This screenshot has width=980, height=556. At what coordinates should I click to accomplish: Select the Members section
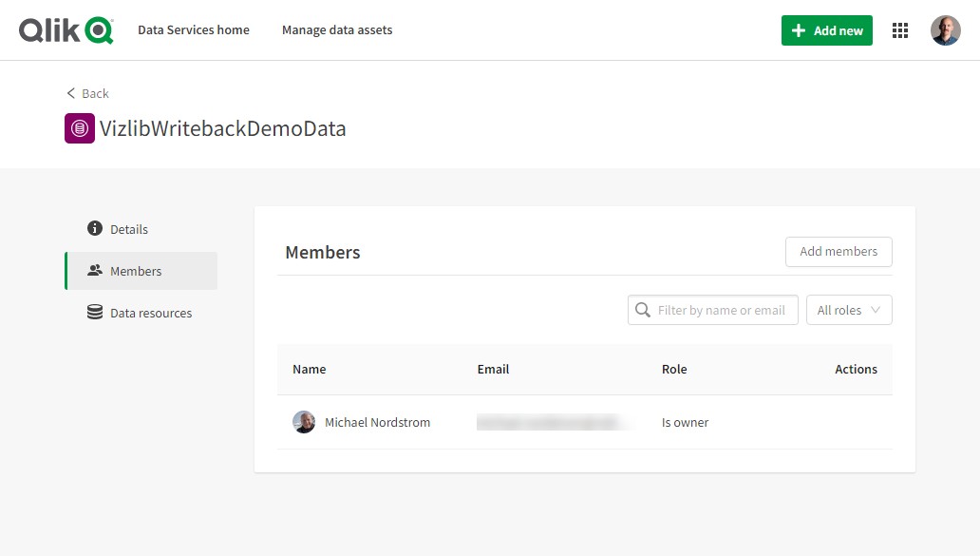(141, 271)
